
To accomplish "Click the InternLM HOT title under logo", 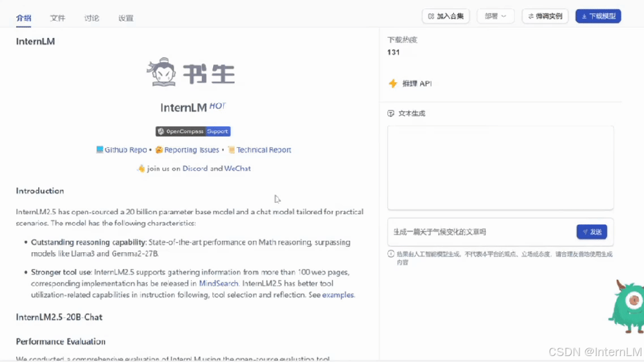I will coord(193,107).
